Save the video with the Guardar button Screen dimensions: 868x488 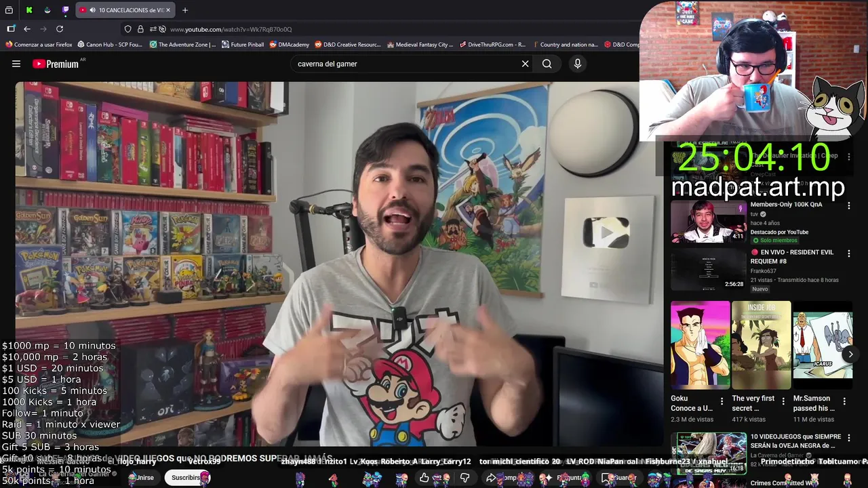(618, 478)
